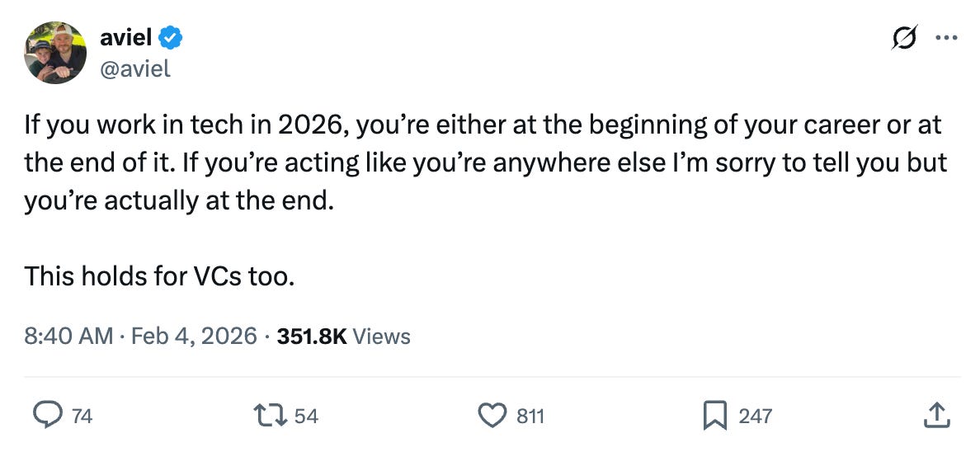Repost the tweet using the retweet arrows icon
The height and width of the screenshot is (452, 980).
270,415
